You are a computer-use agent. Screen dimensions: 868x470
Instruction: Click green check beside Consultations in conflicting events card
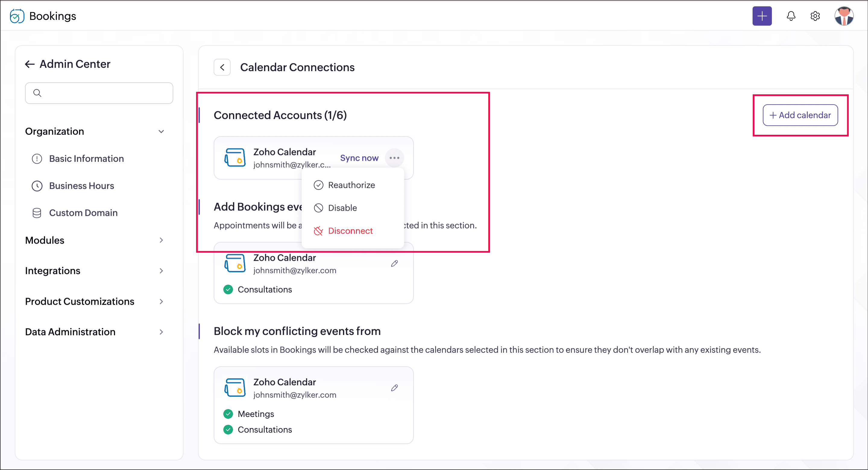(228, 430)
